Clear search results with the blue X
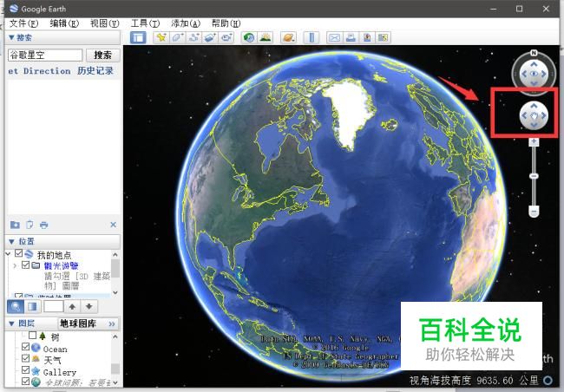This screenshot has width=564, height=392. [113, 225]
